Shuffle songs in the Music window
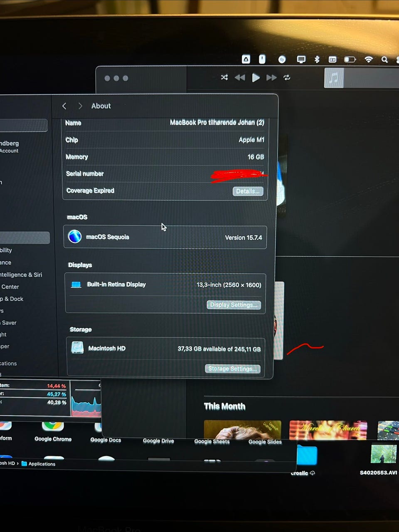The image size is (399, 532). pos(224,77)
